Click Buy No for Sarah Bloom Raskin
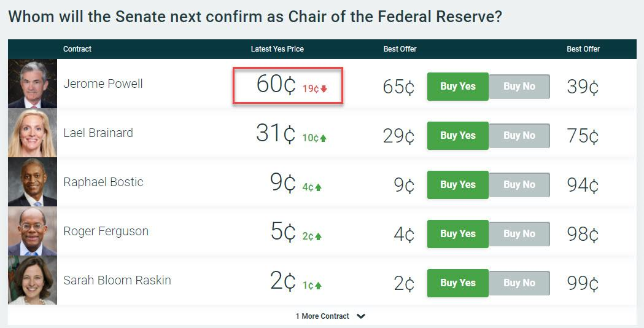The width and height of the screenshot is (644, 328). point(519,283)
